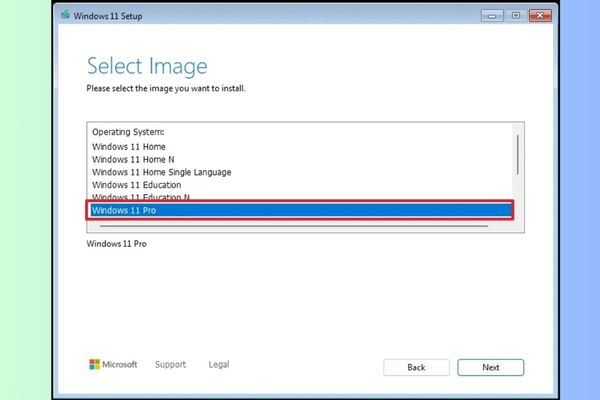Click the vertical scrollbar of the OS list
Viewport: 600px width, 400px height.
point(518,155)
